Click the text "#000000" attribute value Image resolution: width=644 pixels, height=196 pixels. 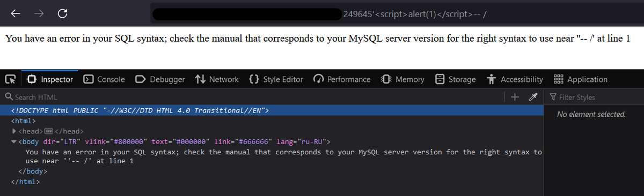[x=189, y=141]
